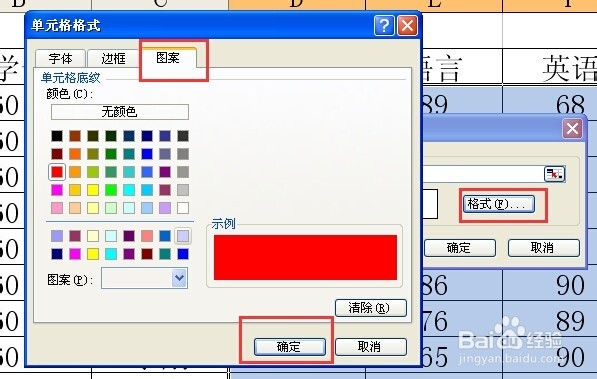The image size is (597, 379).
Task: Choose the light green swatch in fifth row
Action: [111, 208]
